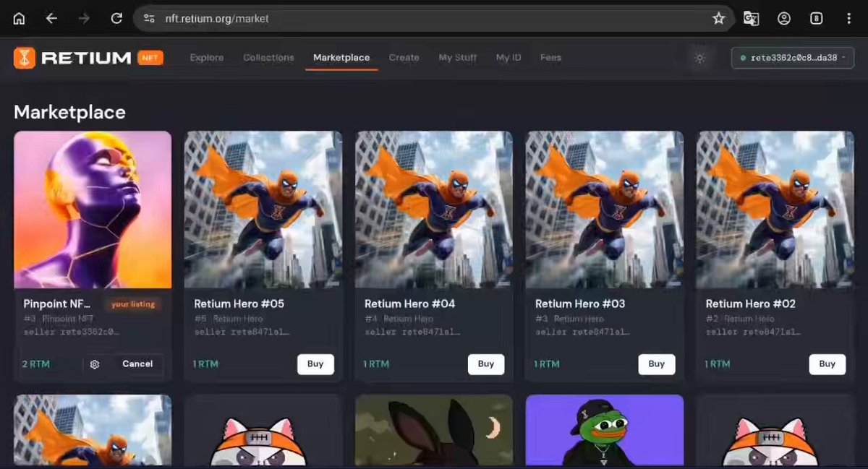Select the Marketplace tab

(341, 58)
